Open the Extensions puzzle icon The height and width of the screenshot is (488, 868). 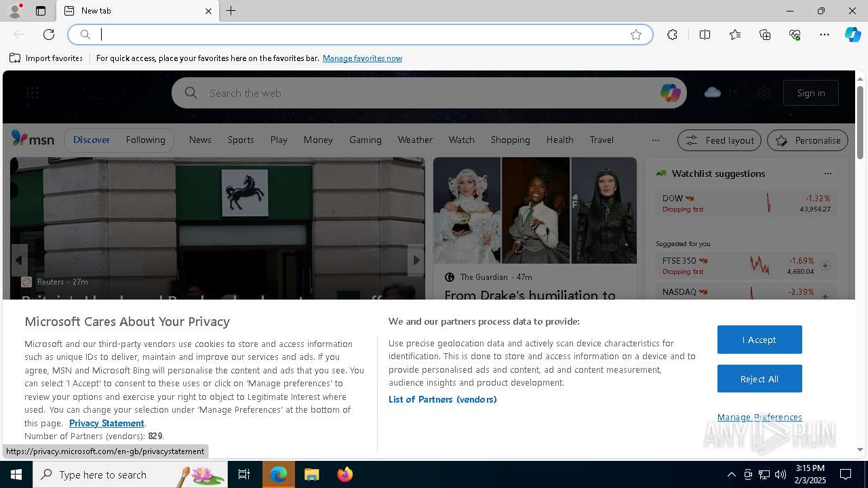(x=672, y=35)
